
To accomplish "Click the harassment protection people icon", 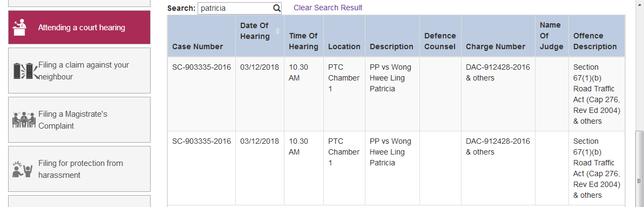I will 22,169.
